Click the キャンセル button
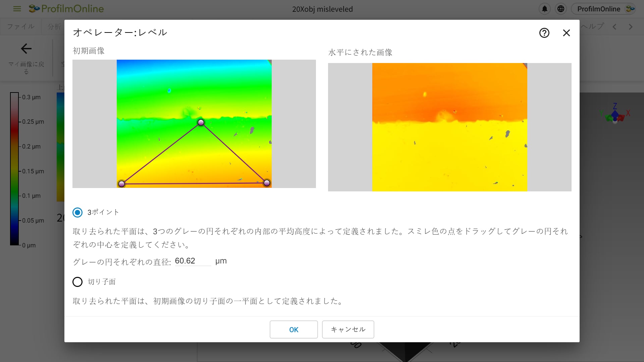The width and height of the screenshot is (644, 362). point(348,329)
